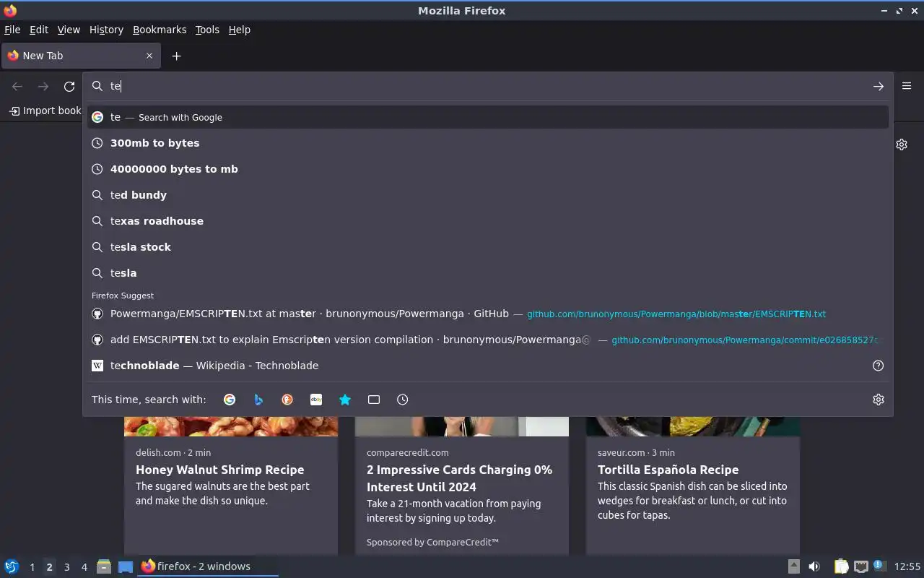The image size is (924, 578).
Task: Search this time with DuckDuckGo icon
Action: pos(287,400)
